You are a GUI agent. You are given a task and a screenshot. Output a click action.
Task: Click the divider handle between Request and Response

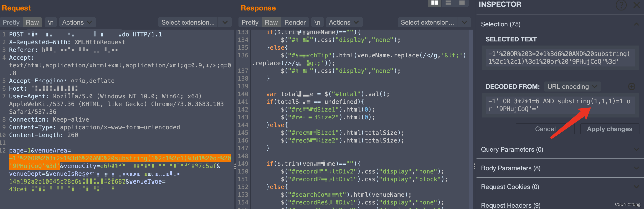(235, 166)
